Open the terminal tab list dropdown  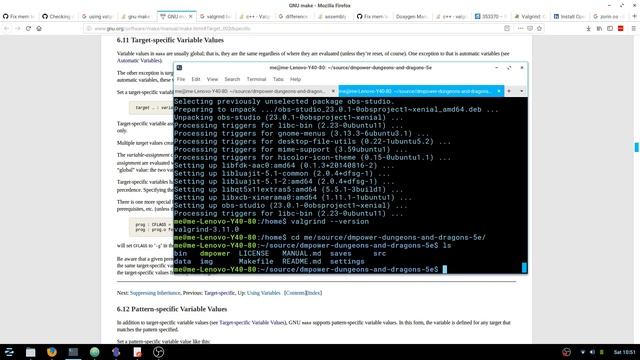(x=522, y=91)
